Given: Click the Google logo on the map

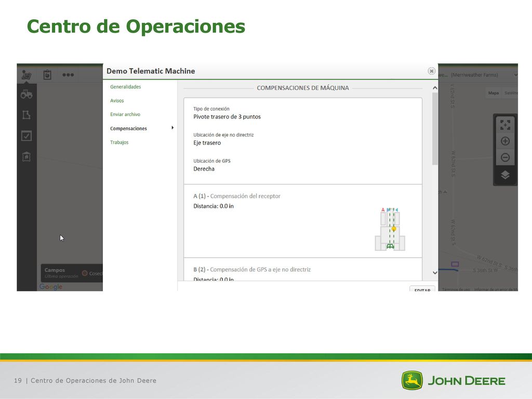Looking at the screenshot, I should pyautogui.click(x=51, y=287).
